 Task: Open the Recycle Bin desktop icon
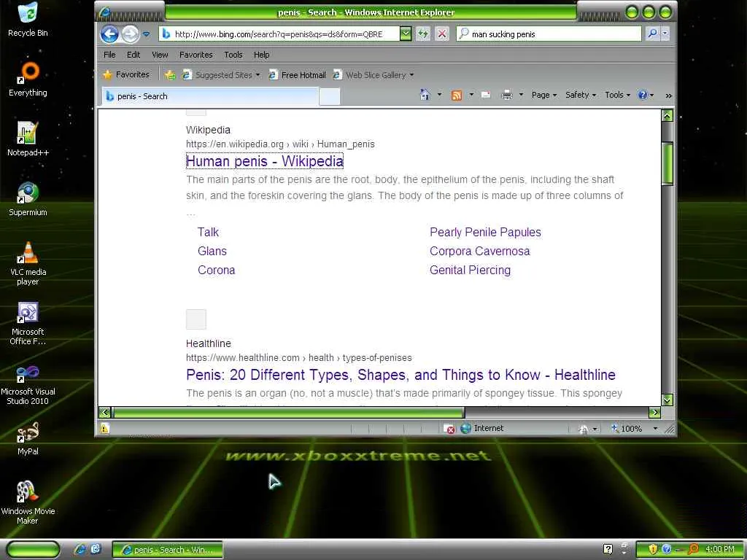tap(28, 20)
